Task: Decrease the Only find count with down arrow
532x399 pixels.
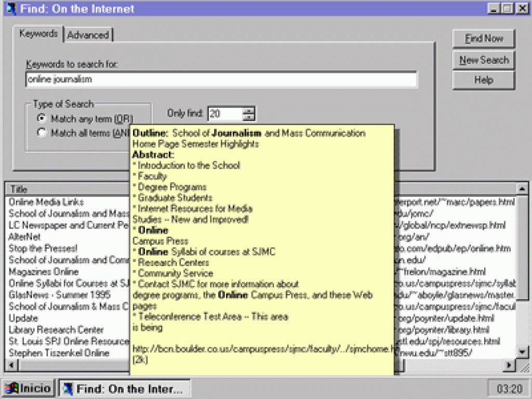Action: point(249,117)
